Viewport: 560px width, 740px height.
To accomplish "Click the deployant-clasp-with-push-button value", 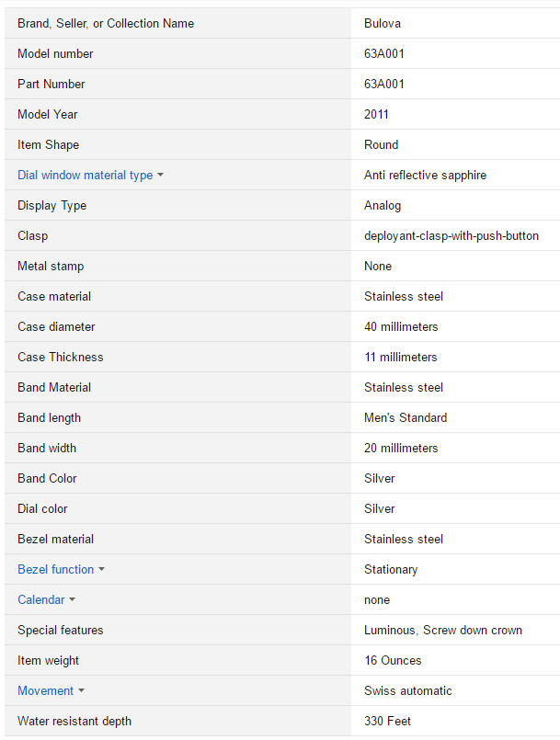I will (x=451, y=235).
